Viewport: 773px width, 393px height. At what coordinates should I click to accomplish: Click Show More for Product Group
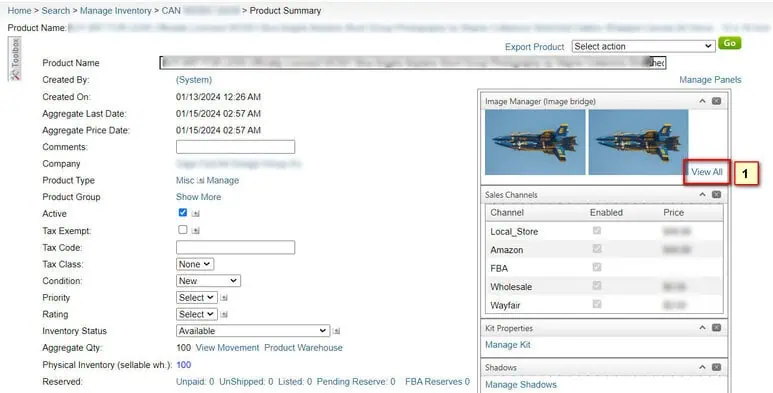[198, 197]
